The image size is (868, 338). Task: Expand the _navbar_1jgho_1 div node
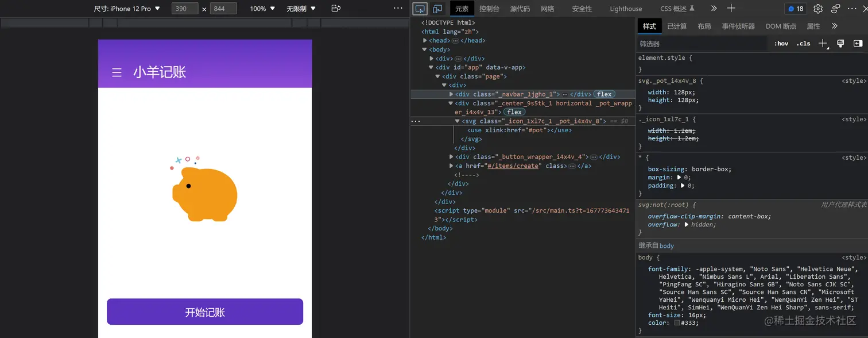(451, 94)
